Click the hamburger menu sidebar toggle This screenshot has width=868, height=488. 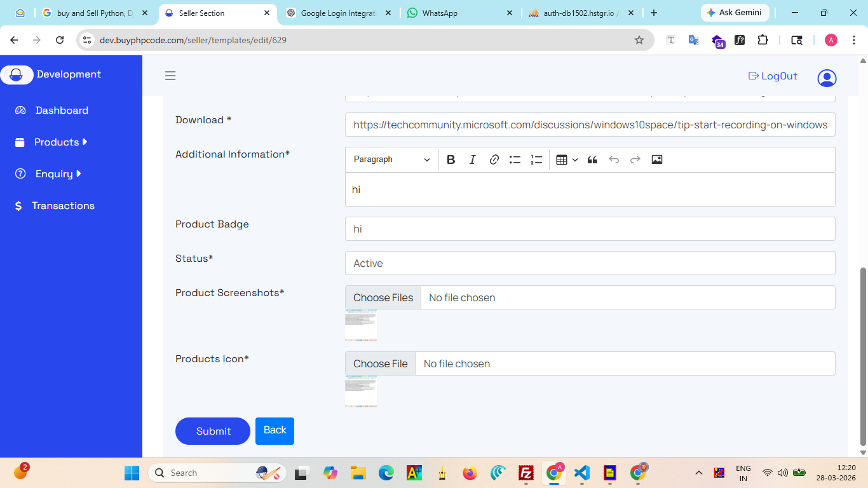[x=170, y=76]
